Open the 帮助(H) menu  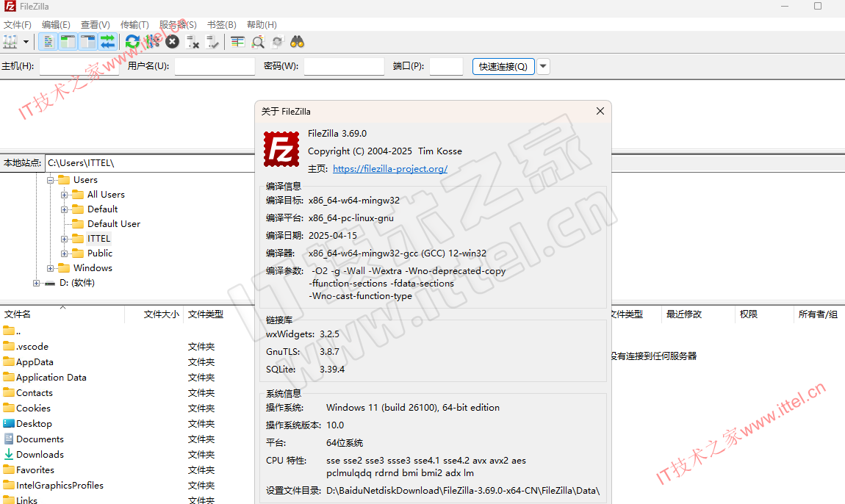262,25
